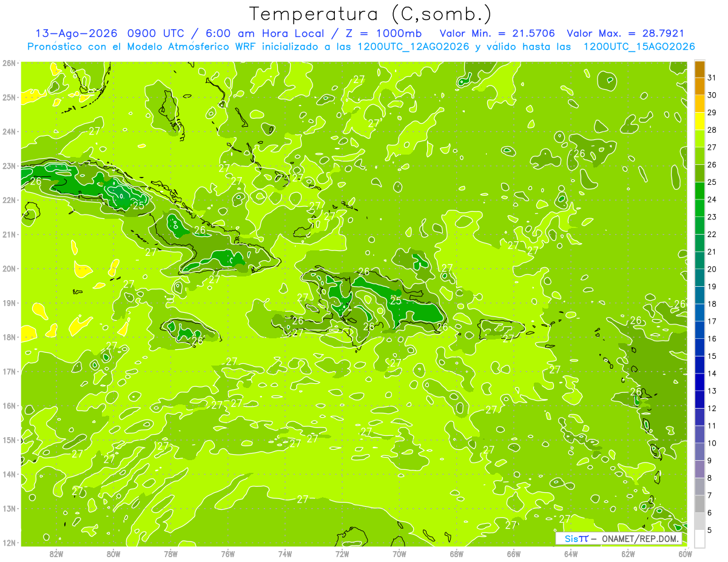728x562 pixels.
Task: Click the "24" color bar label
Action: pyautogui.click(x=712, y=199)
